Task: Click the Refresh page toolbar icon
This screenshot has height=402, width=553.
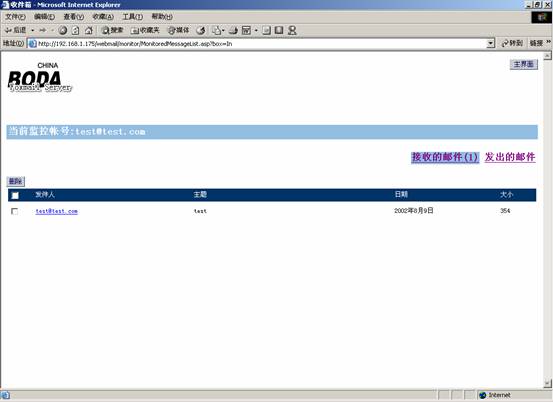Action: tap(75, 31)
